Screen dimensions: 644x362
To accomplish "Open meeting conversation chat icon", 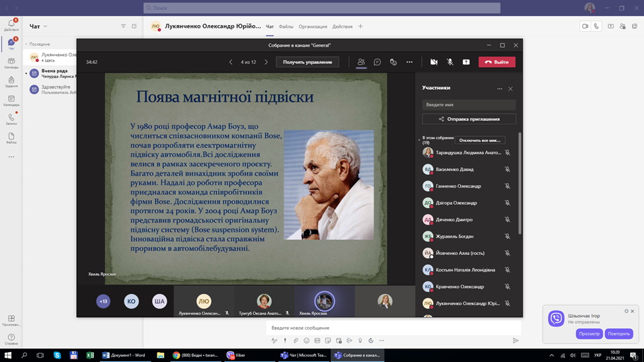I will tap(377, 62).
